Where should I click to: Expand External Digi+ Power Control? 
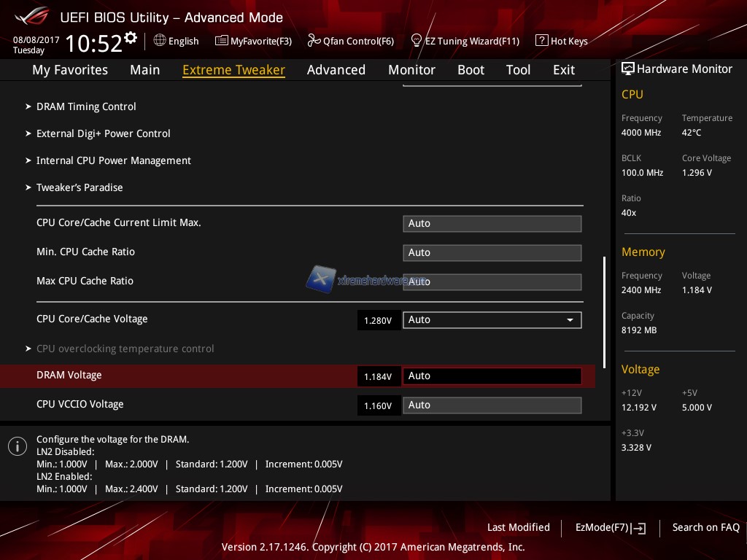pos(103,133)
